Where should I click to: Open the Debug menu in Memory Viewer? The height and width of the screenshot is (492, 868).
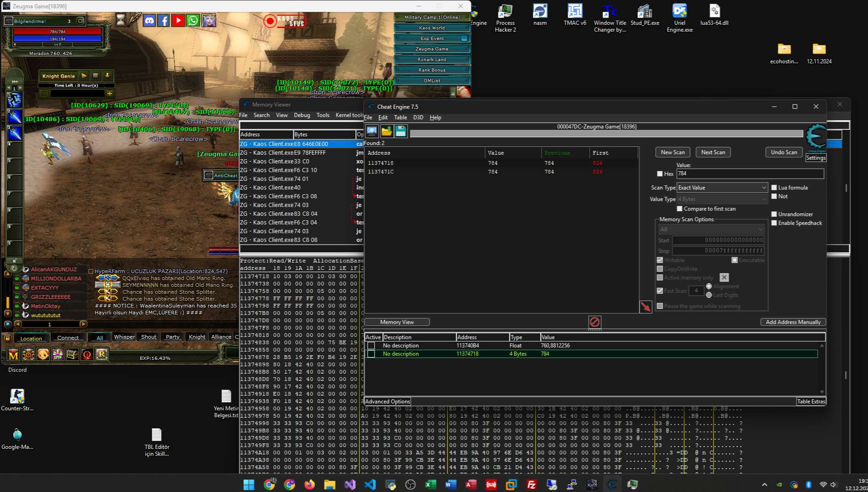click(x=302, y=115)
